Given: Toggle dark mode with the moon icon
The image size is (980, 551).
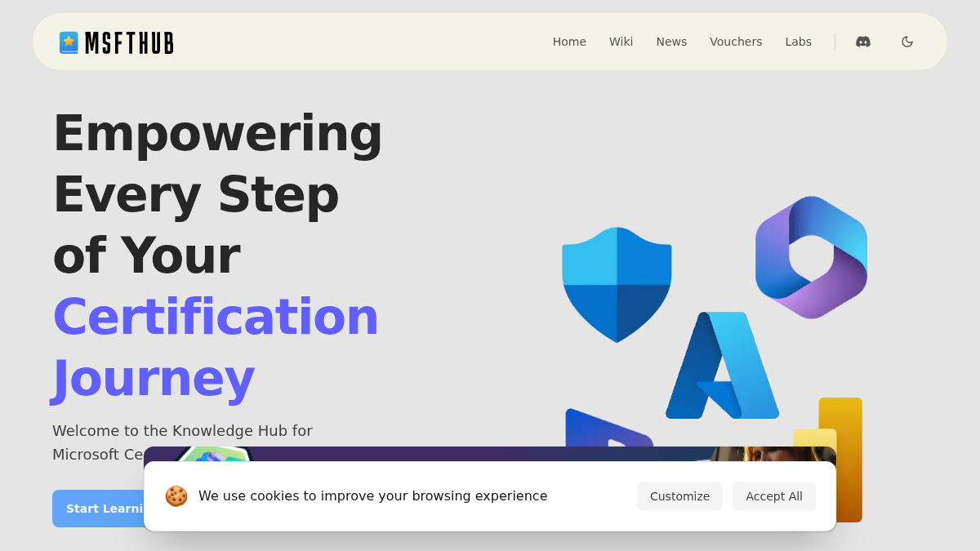Looking at the screenshot, I should point(907,42).
